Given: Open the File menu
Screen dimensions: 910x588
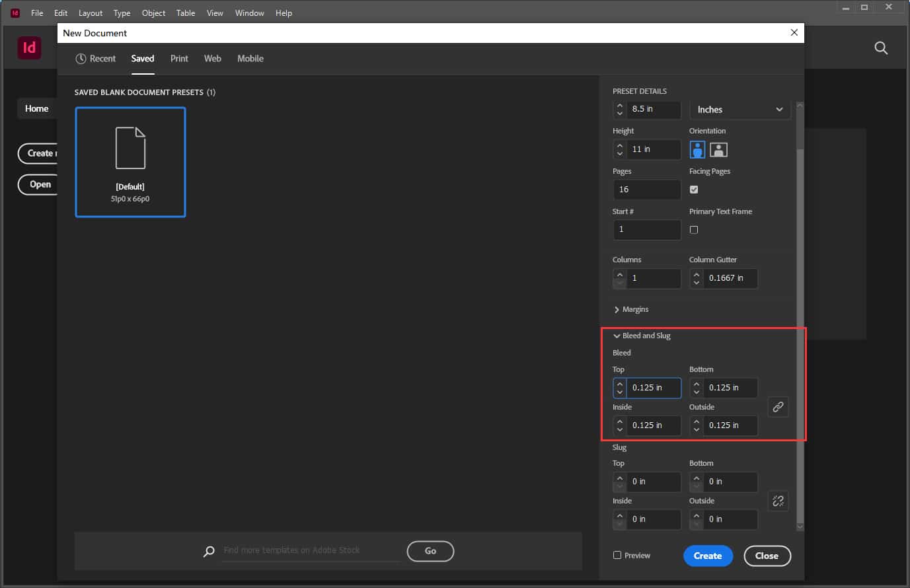Looking at the screenshot, I should (37, 13).
